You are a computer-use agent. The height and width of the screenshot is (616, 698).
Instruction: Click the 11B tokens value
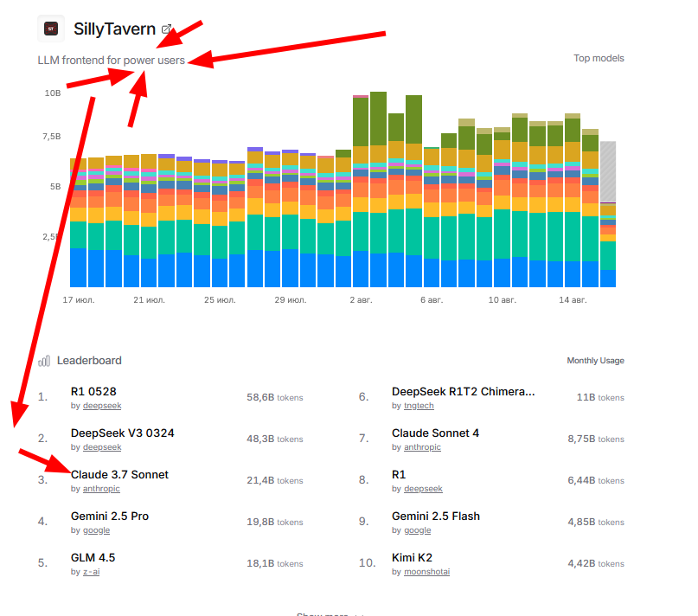click(x=600, y=397)
